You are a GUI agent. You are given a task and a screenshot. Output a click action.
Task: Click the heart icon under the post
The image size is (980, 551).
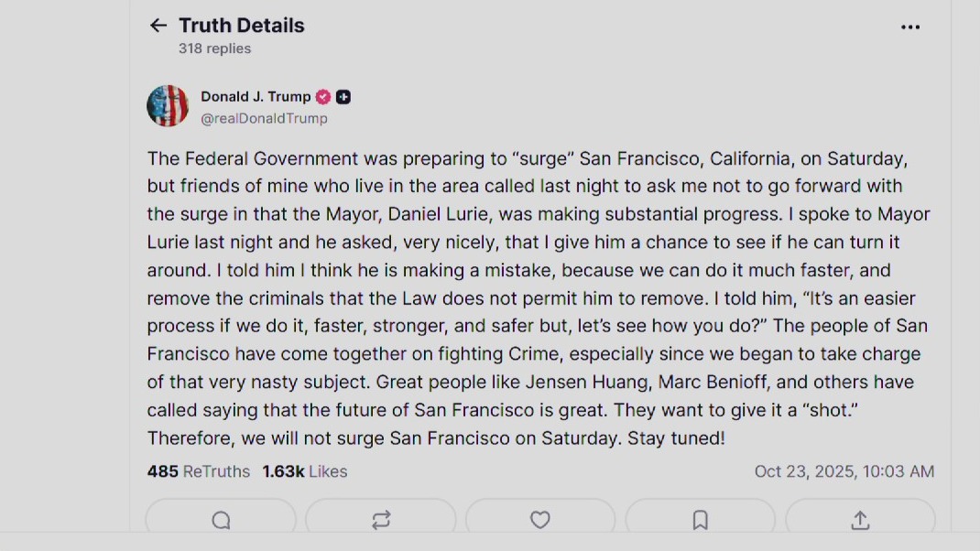pyautogui.click(x=540, y=520)
